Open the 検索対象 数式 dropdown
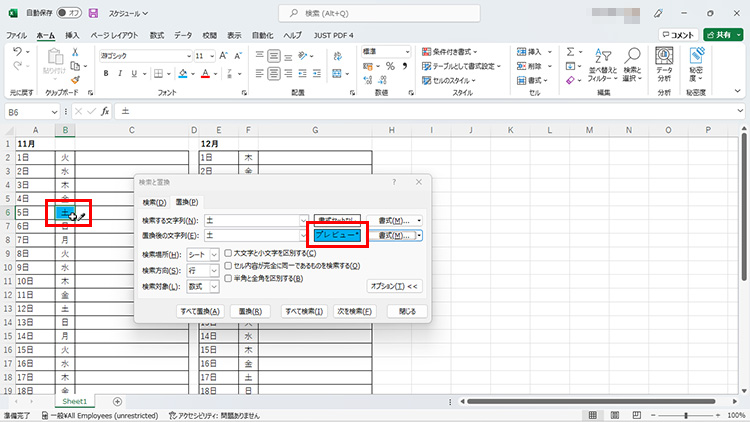This screenshot has width=750, height=422. click(x=214, y=286)
